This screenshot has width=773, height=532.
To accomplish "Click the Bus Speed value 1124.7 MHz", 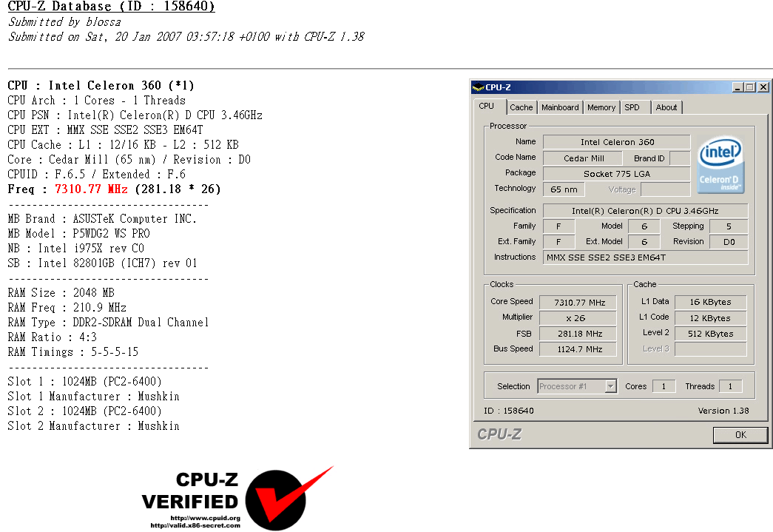I will 578,349.
